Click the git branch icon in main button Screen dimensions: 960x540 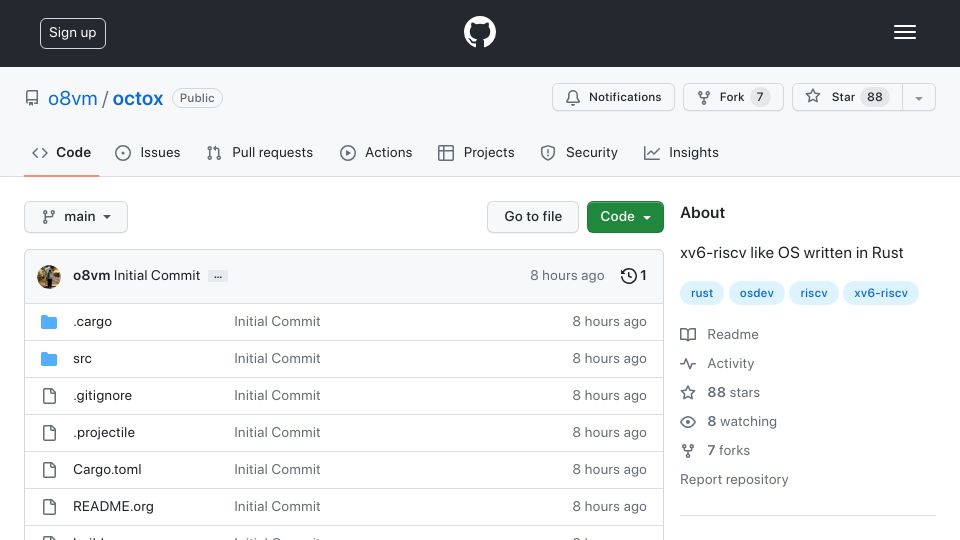(x=48, y=217)
